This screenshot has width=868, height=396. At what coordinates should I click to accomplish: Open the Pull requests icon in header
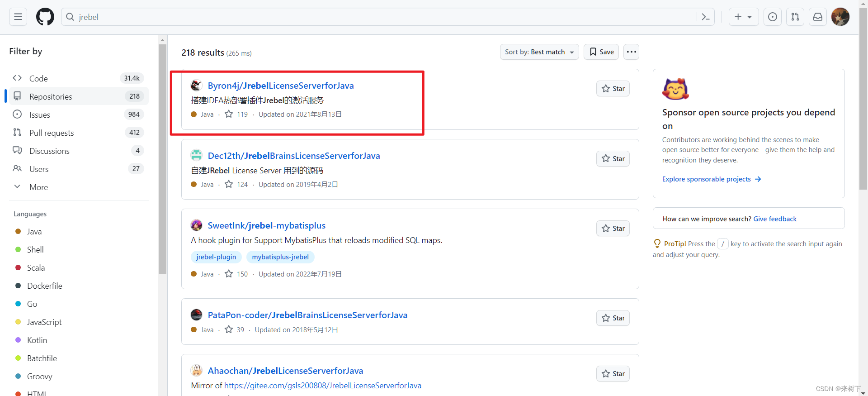795,17
